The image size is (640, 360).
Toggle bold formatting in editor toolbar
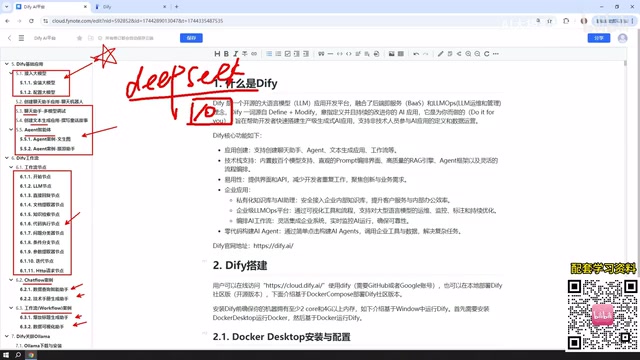click(226, 54)
